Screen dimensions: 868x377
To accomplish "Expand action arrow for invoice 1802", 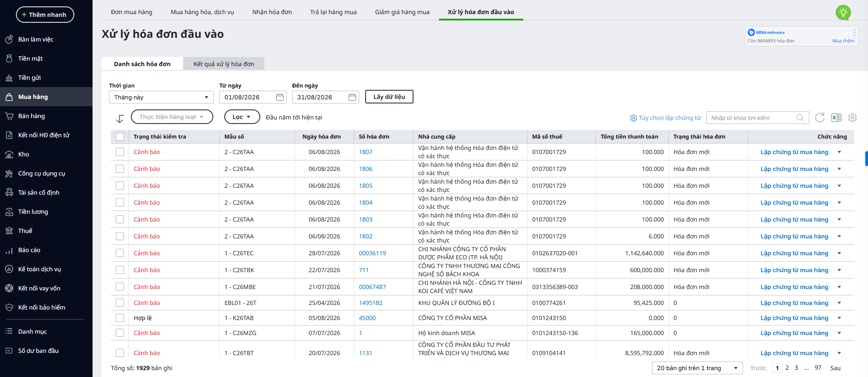I will coord(839,236).
